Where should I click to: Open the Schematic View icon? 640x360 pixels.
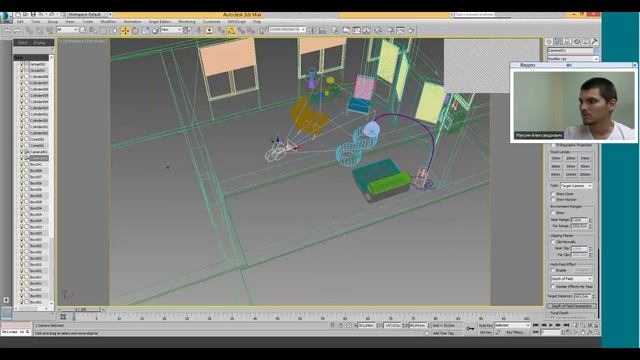(366, 31)
